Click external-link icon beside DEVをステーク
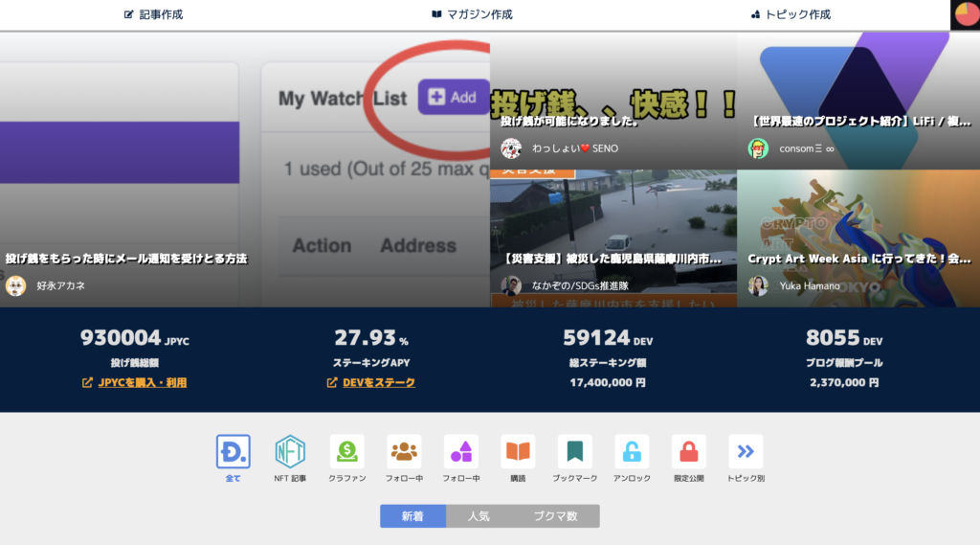The width and height of the screenshot is (980, 545). point(332,382)
